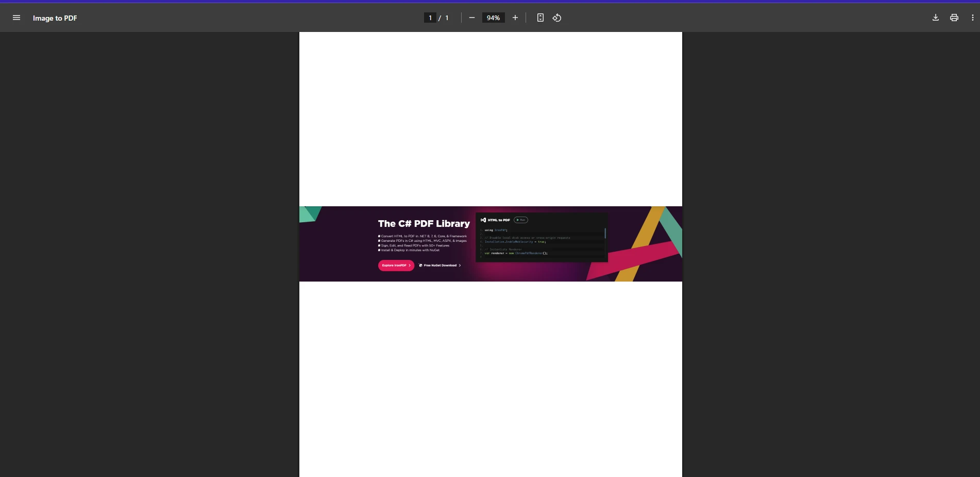Click the total page count number
980x477 pixels.
(447, 18)
